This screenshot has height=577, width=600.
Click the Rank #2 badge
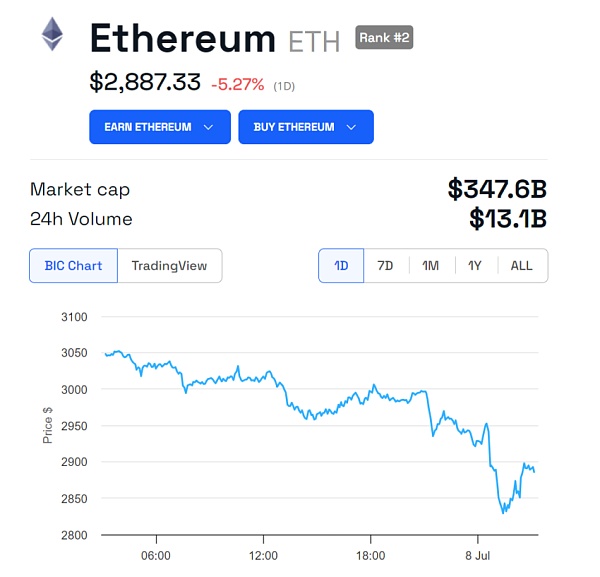coord(384,39)
